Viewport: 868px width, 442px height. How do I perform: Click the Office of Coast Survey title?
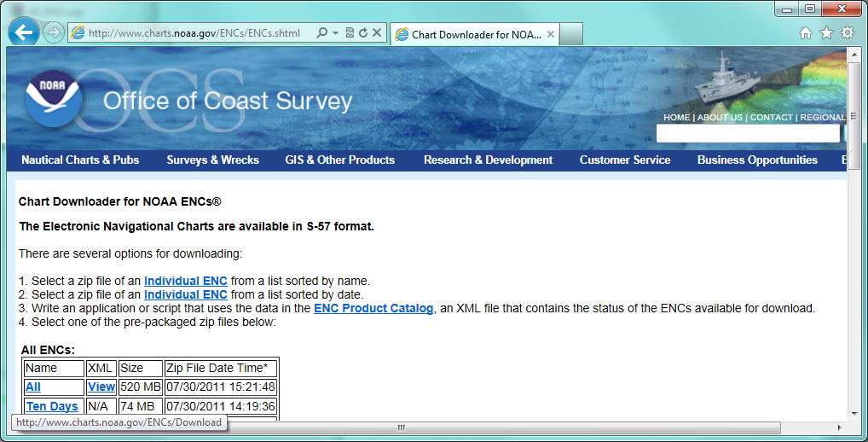(228, 101)
